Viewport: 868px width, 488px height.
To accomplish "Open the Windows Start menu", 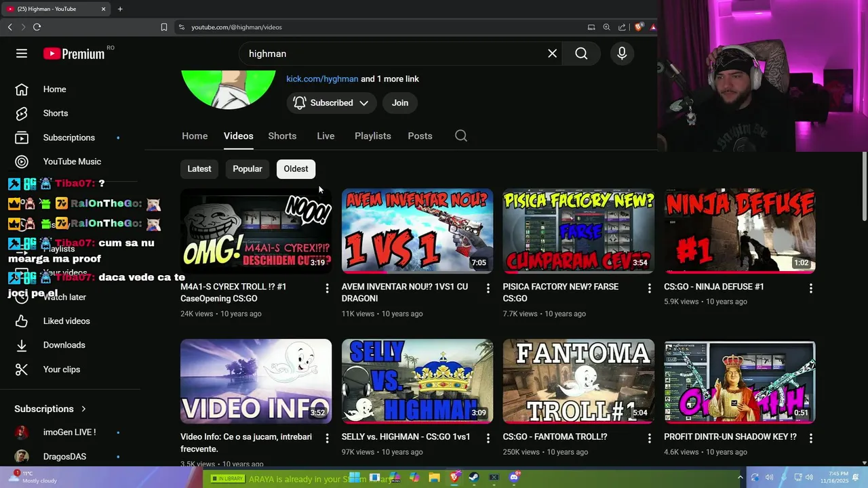I will click(354, 478).
